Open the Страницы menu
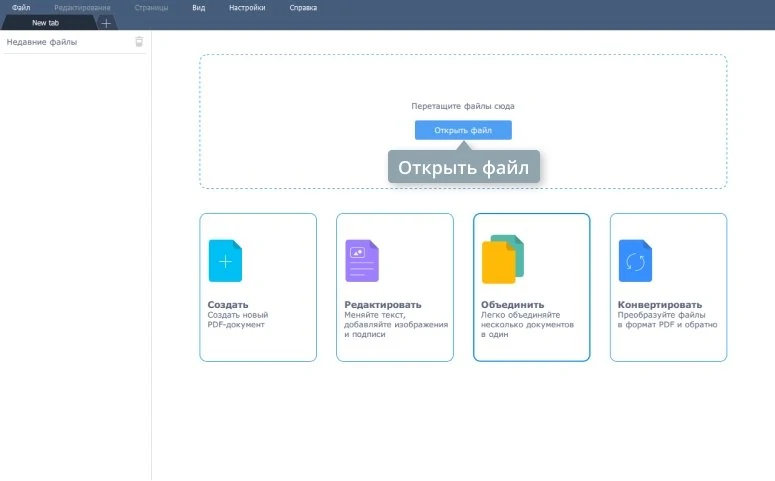The height and width of the screenshot is (481, 775). pyautogui.click(x=151, y=7)
